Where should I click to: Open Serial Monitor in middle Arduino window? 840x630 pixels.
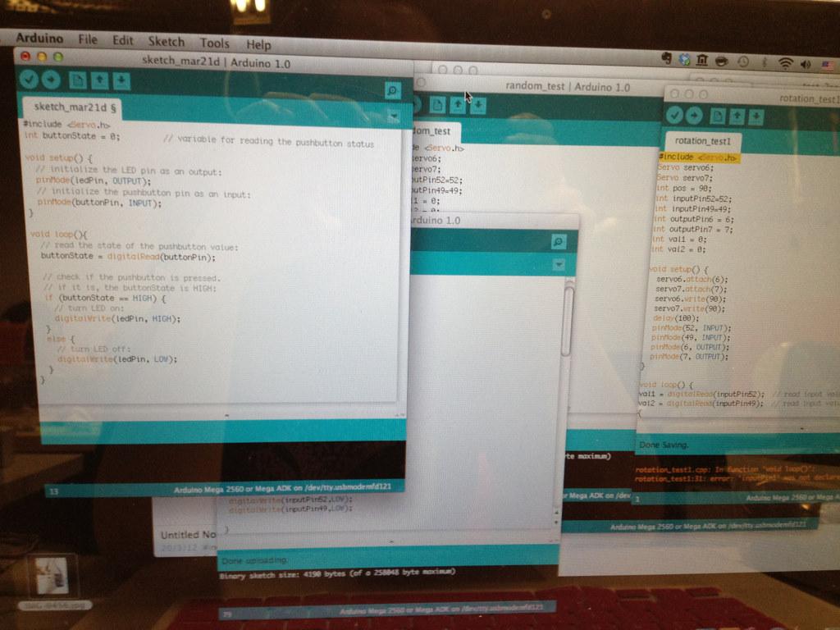pos(558,242)
